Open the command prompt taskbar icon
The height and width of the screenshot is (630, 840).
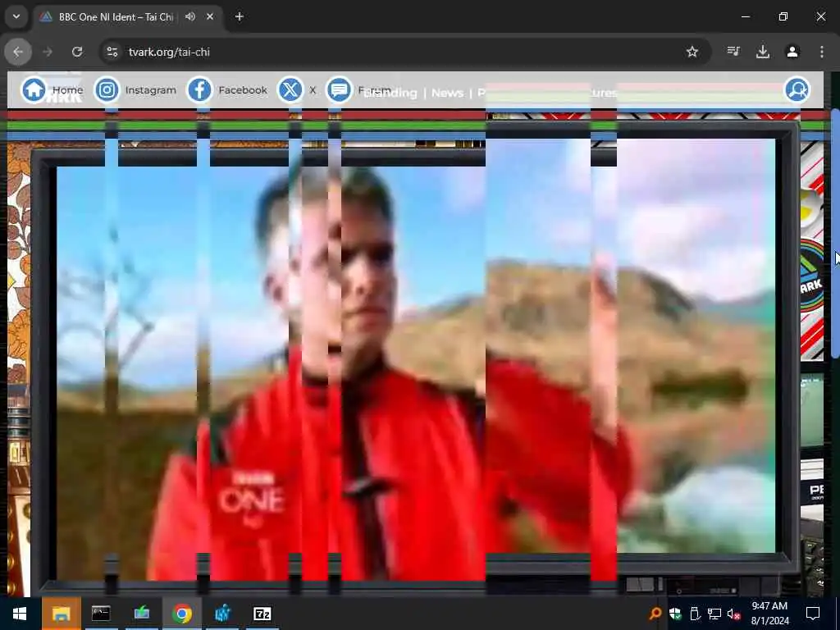101,614
